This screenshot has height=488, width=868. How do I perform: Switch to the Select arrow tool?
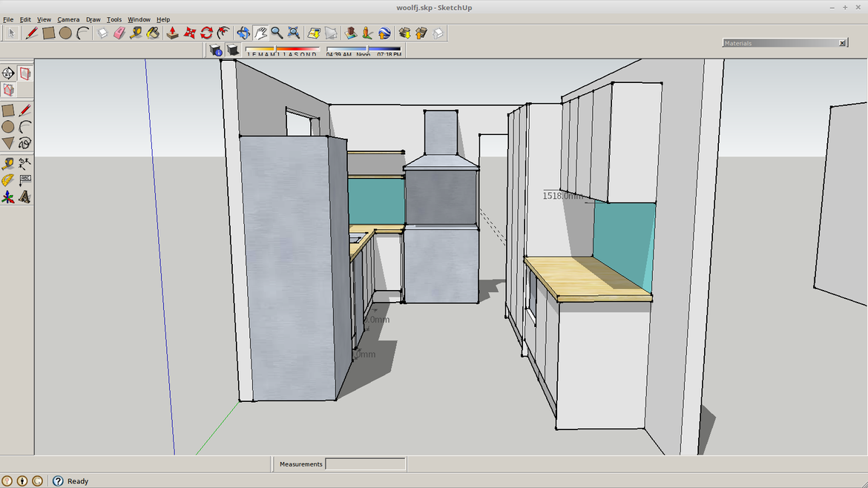12,33
